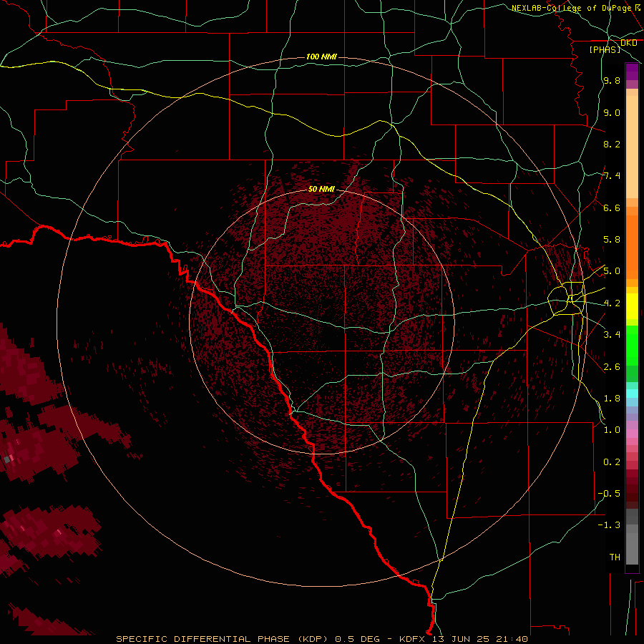The height and width of the screenshot is (644, 644).
Task: Click the 7.4 value on color scale
Action: coord(612,176)
